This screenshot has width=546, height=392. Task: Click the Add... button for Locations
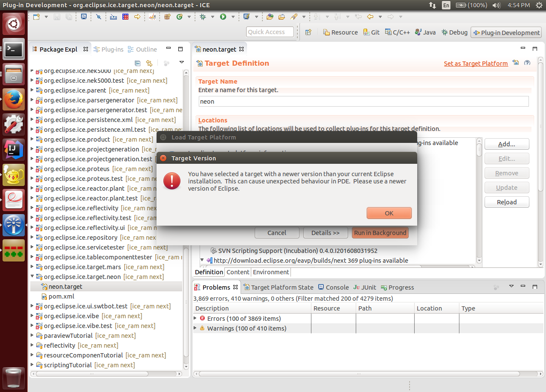(x=507, y=144)
